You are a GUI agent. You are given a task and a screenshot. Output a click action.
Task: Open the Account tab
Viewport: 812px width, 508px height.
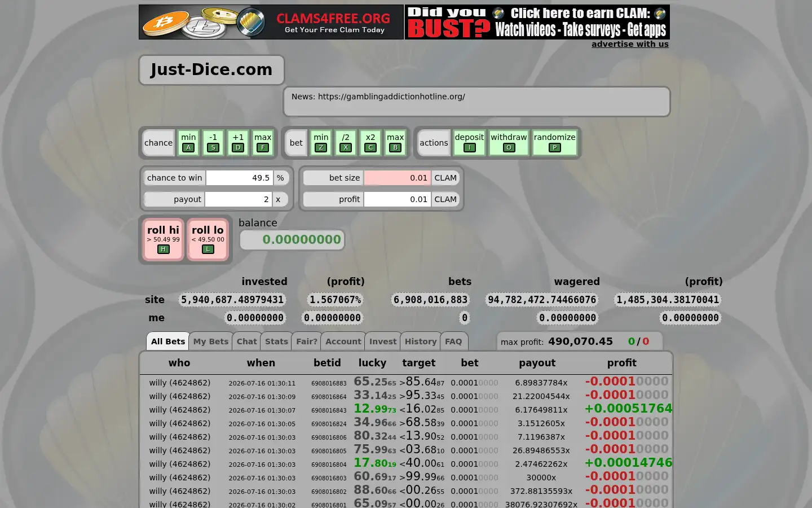(x=343, y=341)
